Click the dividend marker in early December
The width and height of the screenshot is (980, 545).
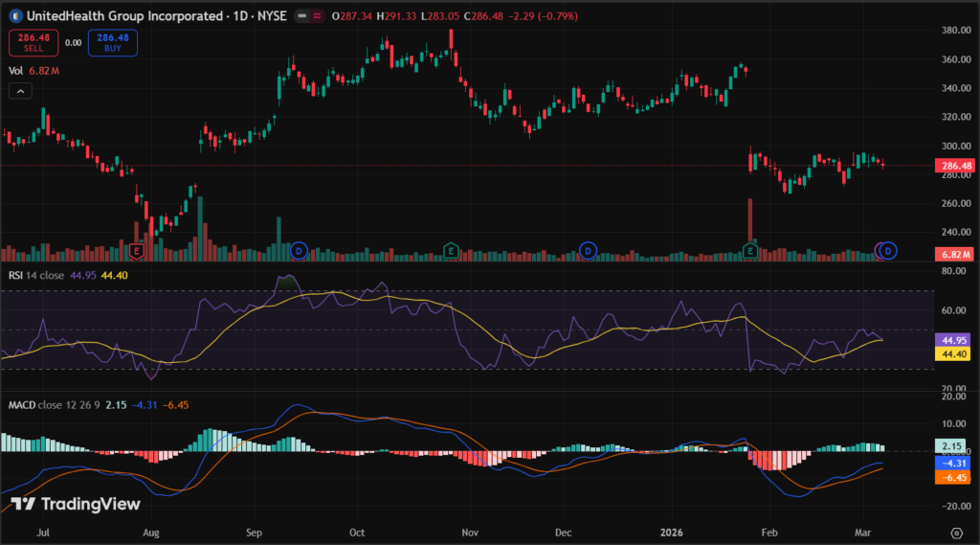click(588, 251)
